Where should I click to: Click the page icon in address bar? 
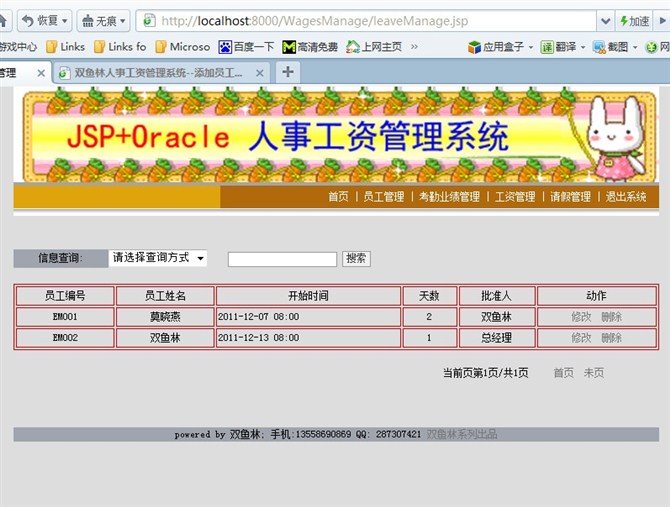point(149,21)
